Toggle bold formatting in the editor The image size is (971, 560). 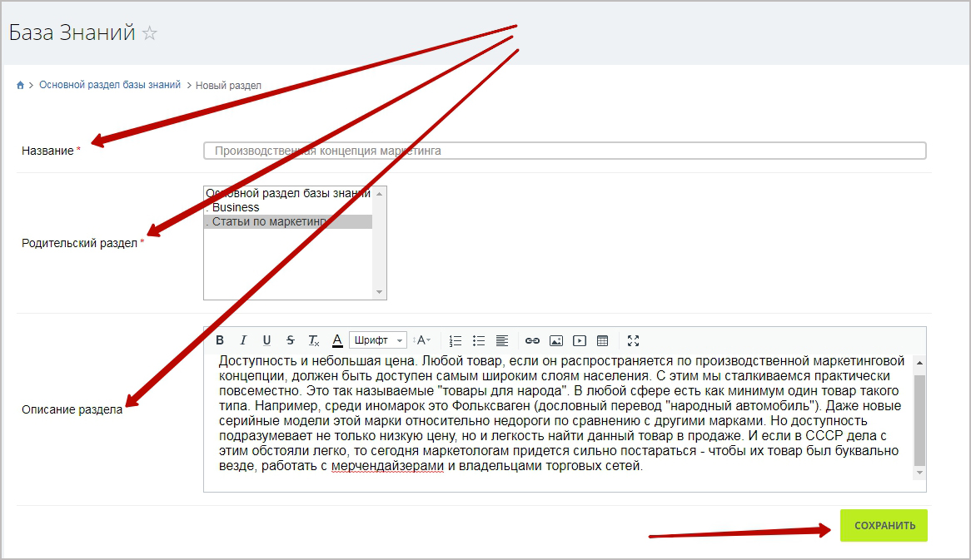tap(220, 340)
